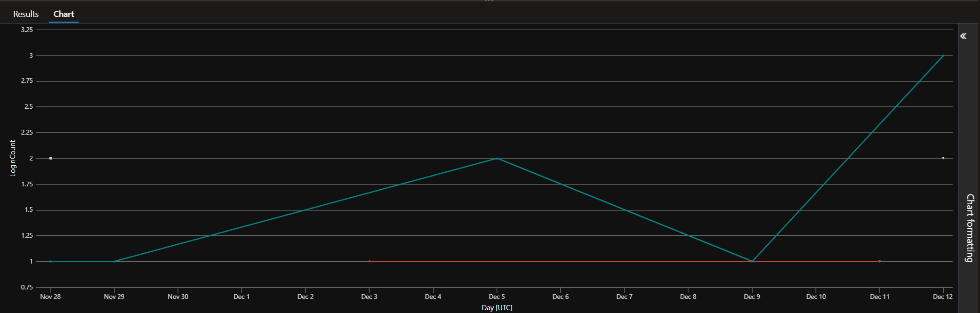Select the white square marker at Nov 28
The width and height of the screenshot is (980, 313).
(50, 158)
